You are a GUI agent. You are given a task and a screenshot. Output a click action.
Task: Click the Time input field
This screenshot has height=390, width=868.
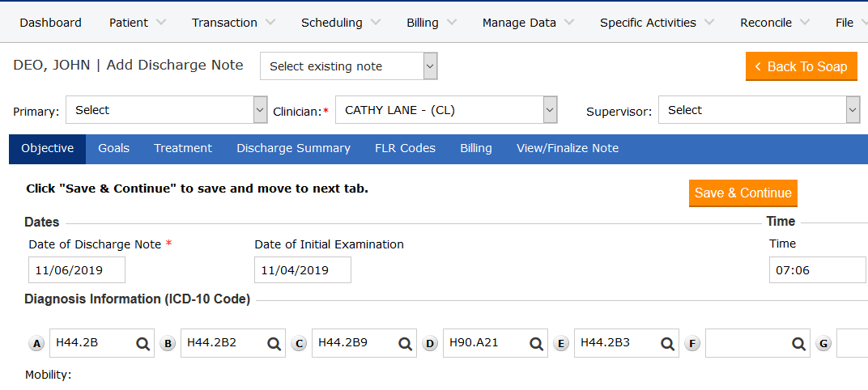[816, 270]
